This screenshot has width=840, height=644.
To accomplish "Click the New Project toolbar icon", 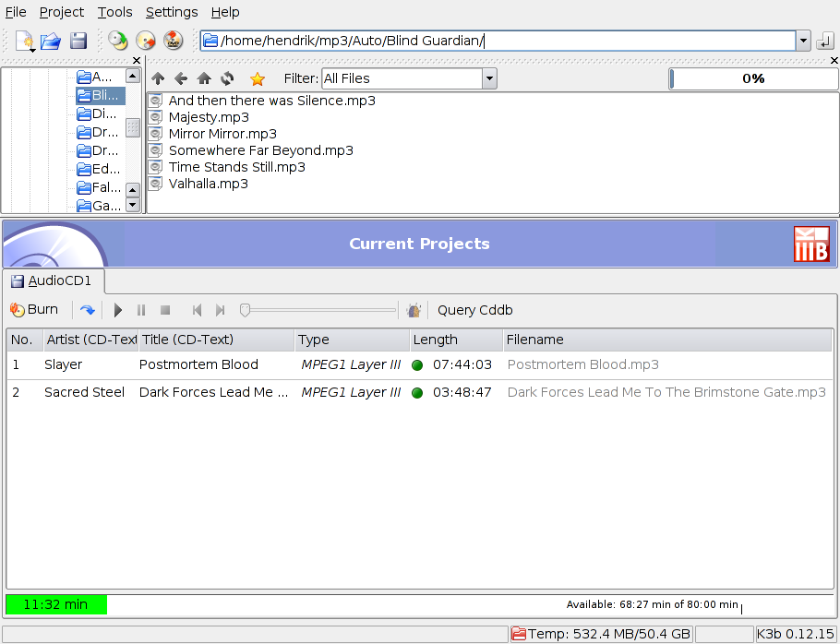I will click(x=24, y=41).
